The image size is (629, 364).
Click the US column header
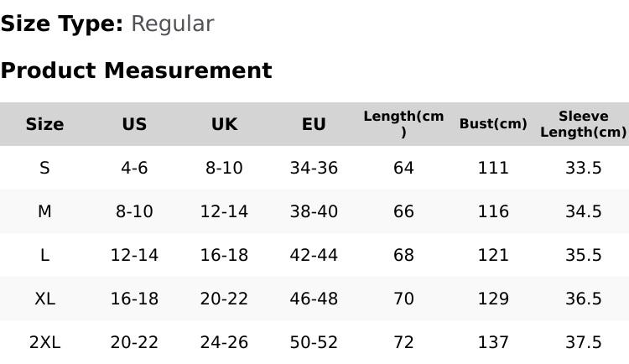[x=134, y=124]
